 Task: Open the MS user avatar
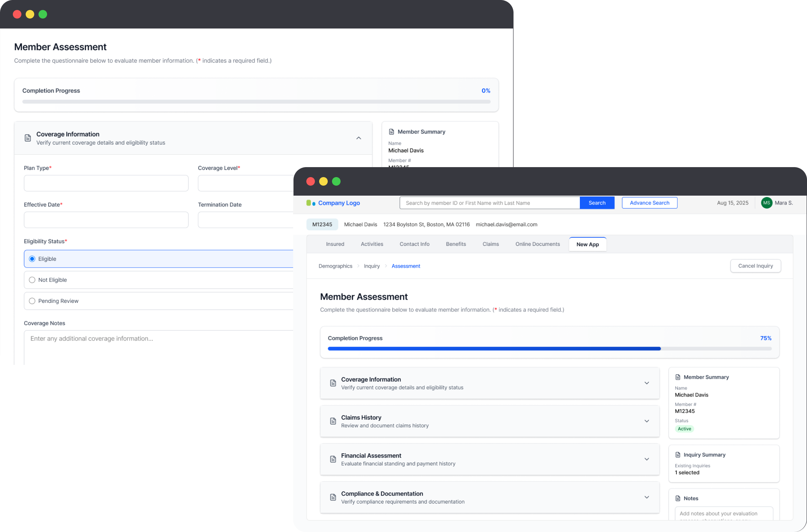(766, 203)
